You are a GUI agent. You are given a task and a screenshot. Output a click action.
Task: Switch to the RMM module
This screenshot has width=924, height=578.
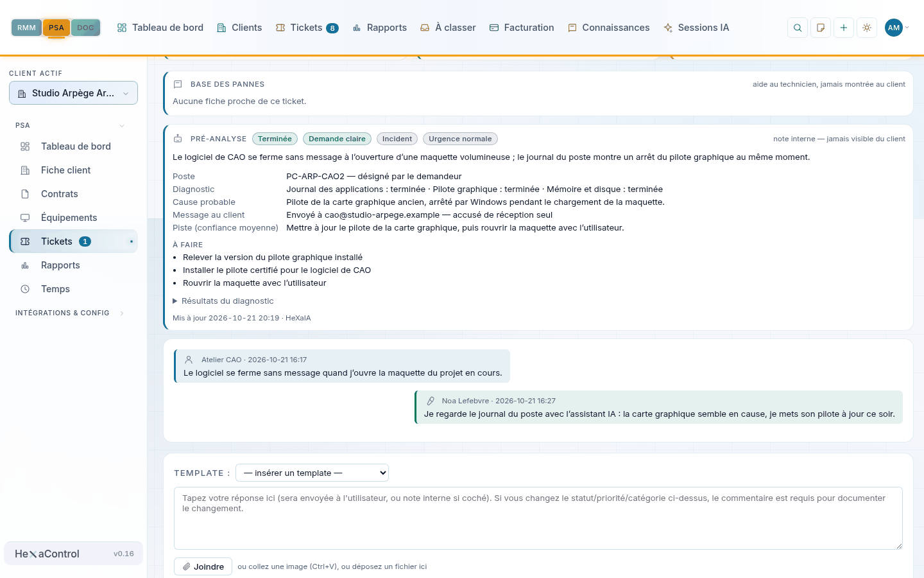[x=26, y=28]
